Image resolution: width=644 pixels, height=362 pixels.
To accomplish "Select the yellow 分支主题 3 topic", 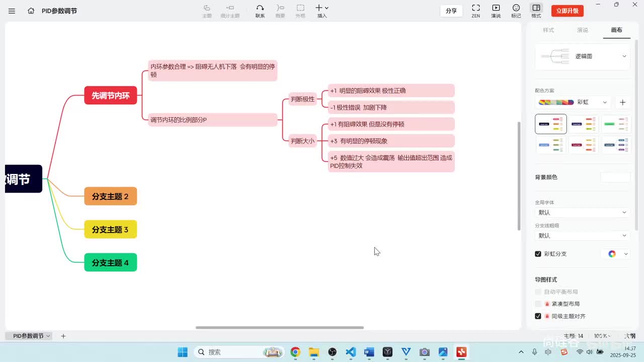I will (x=111, y=230).
